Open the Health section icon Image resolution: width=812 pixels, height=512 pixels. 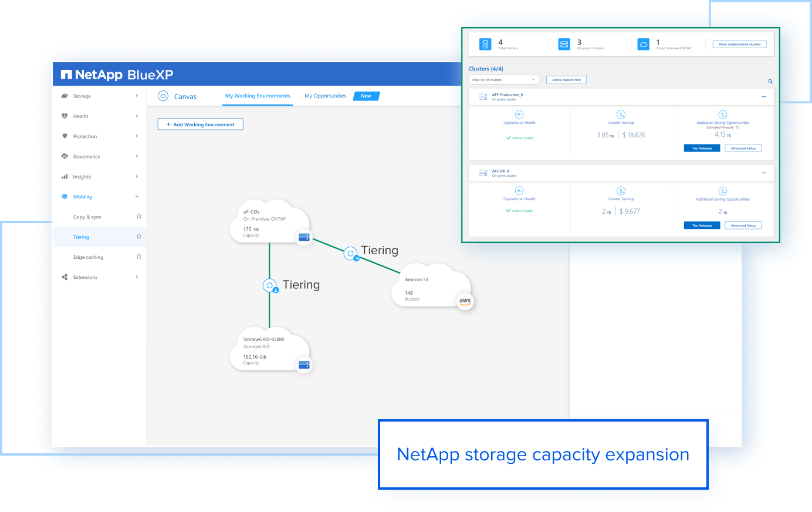[65, 116]
